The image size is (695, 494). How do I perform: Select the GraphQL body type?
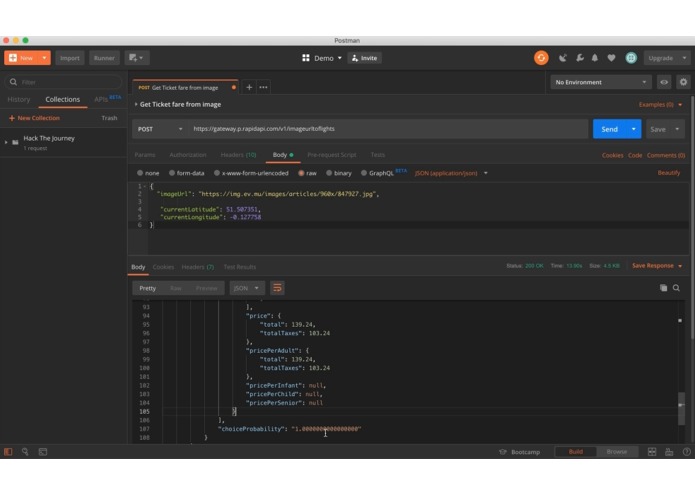pyautogui.click(x=364, y=173)
